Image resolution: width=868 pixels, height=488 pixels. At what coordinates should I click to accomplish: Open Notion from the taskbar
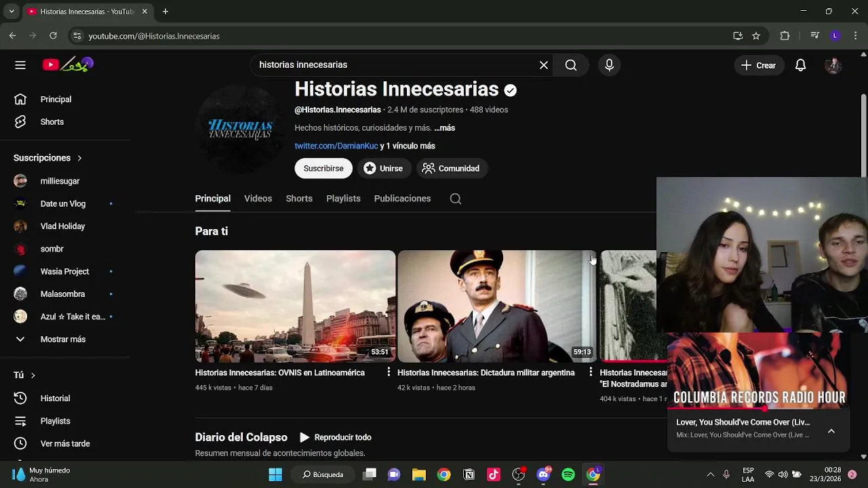[469, 474]
